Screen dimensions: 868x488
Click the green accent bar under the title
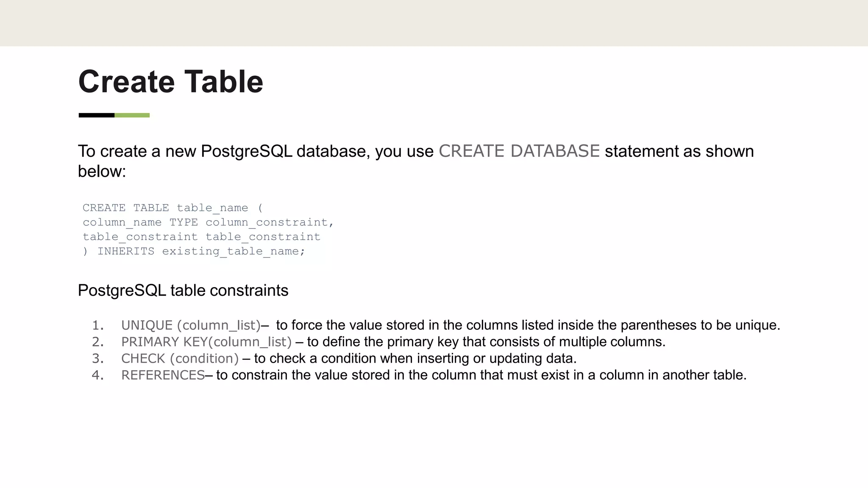[x=132, y=115]
